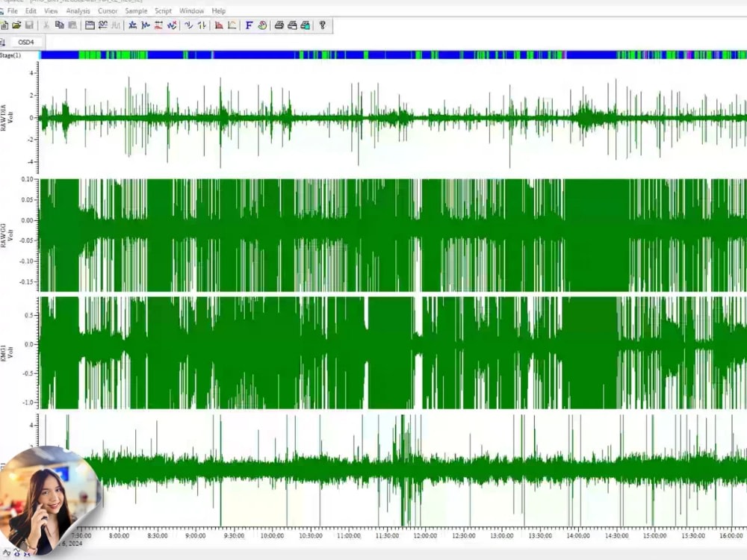The image size is (747, 560).
Task: Click the Copy icon in toolbar
Action: (x=60, y=25)
